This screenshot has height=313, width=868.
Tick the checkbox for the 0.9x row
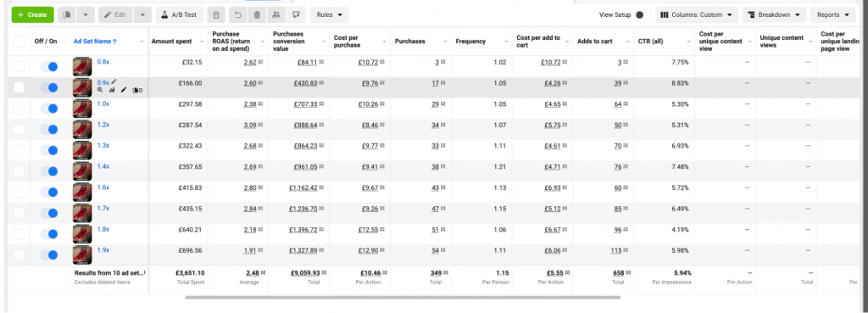19,87
